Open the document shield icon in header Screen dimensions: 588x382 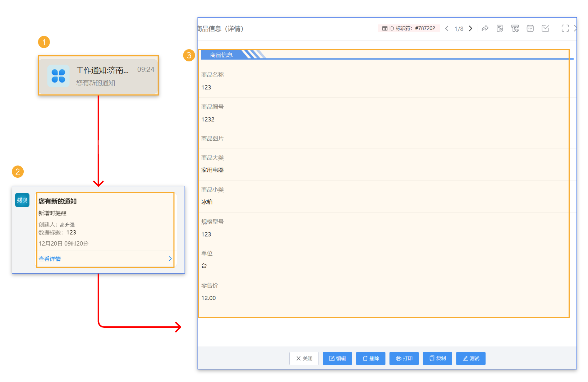(500, 28)
